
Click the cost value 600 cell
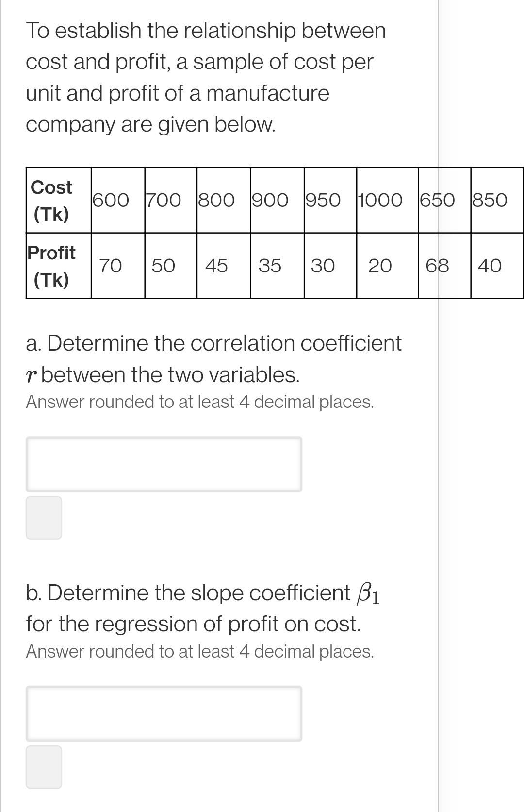118,200
